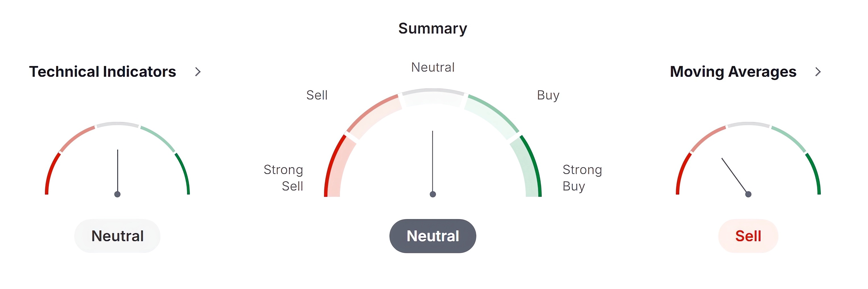The width and height of the screenshot is (868, 289).
Task: Click the Moving Averages gauge pivot dot
Action: tap(748, 194)
